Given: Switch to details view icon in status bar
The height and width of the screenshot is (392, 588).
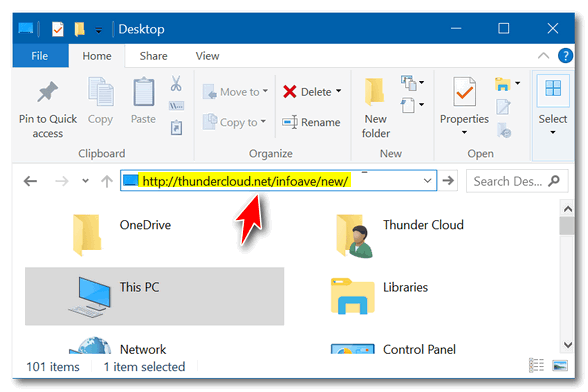Looking at the screenshot, I should (536, 365).
